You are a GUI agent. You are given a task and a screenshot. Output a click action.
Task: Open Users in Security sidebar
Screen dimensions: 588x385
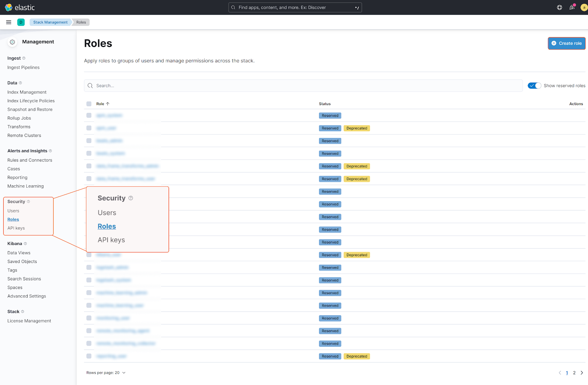tap(13, 211)
